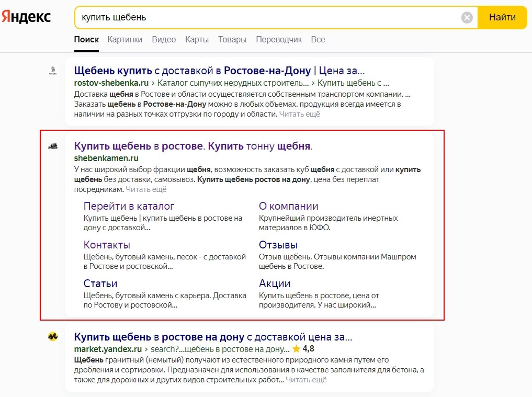
Task: Click the rostov-shebenka.ru site favicon
Action: pos(52,71)
